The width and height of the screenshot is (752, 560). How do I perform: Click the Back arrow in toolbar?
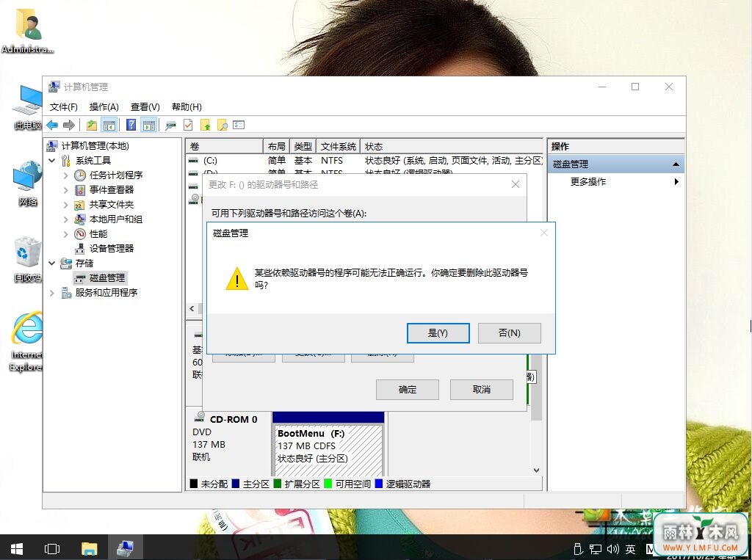tap(52, 125)
